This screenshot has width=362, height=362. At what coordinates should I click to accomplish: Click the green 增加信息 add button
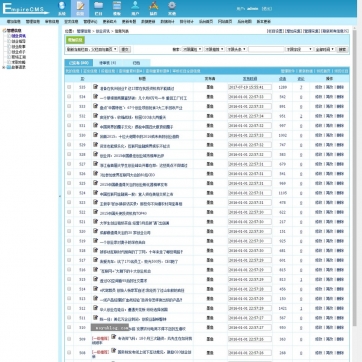[75, 40]
